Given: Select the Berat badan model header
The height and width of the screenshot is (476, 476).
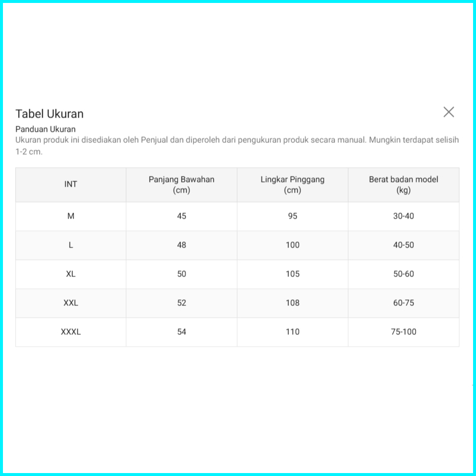Looking at the screenshot, I should click(403, 184).
